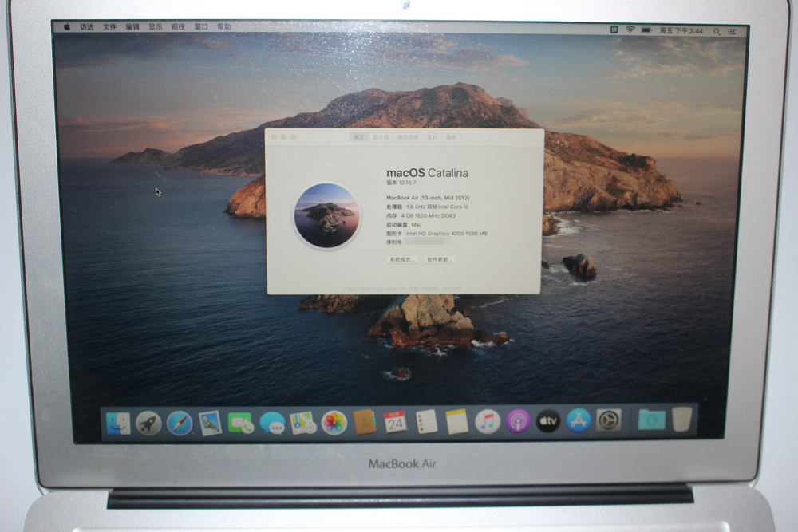Viewport: 798px width, 532px height.
Task: Open System Preferences gear icon
Action: coord(609,420)
